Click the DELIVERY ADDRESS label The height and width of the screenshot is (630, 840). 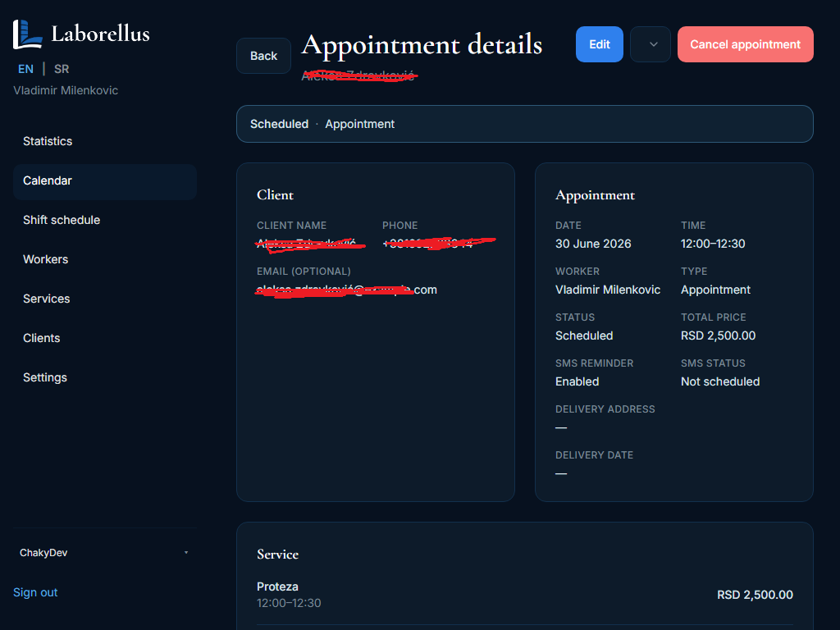pos(605,409)
